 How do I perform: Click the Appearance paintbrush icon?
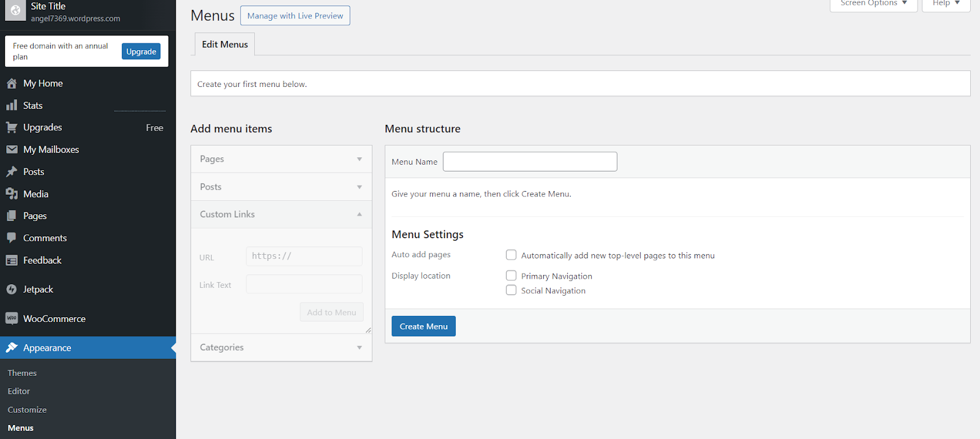coord(12,348)
